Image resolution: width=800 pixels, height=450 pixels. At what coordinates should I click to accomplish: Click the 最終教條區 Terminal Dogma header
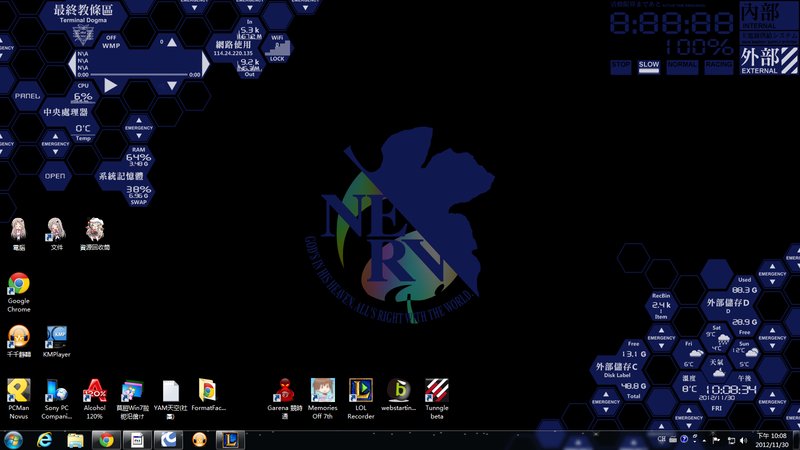point(83,14)
